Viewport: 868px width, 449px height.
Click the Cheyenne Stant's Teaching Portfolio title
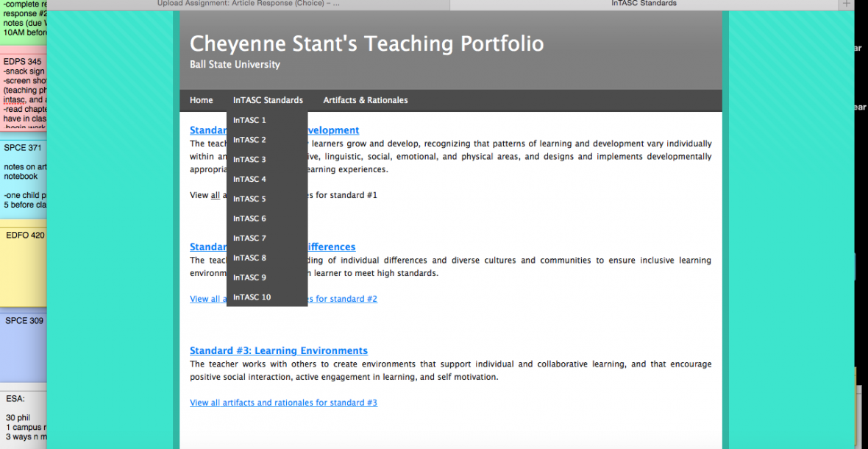pos(366,44)
